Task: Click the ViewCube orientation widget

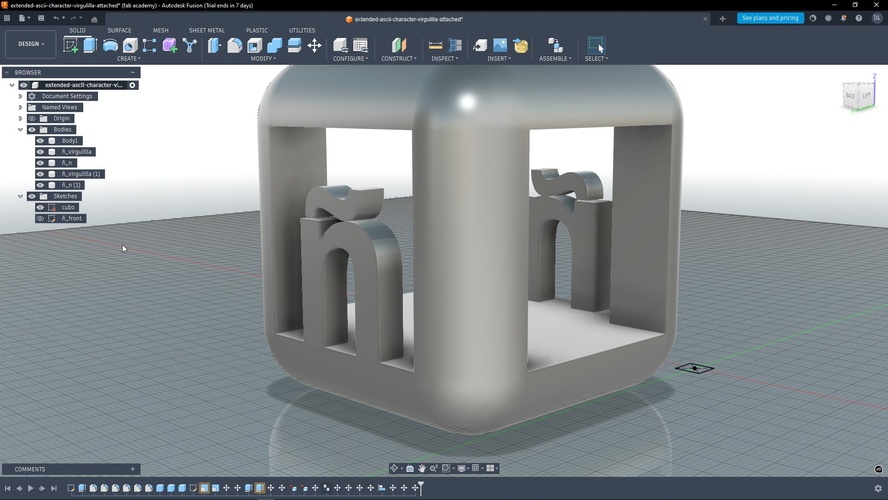Action: point(859,95)
